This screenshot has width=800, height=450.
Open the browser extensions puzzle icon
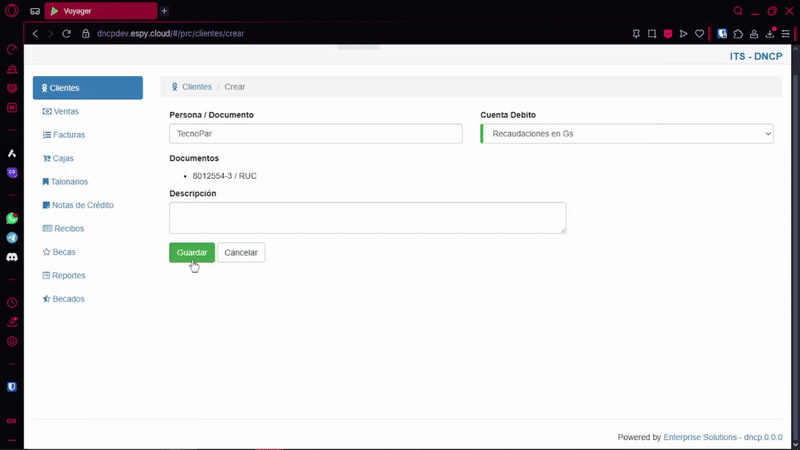(x=738, y=33)
